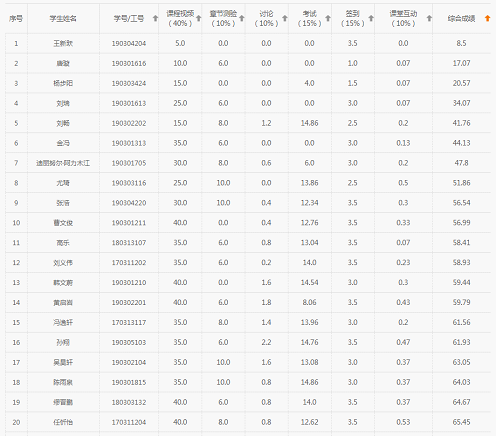Select student ID 190303116
The width and height of the screenshot is (496, 436).
coord(129,183)
